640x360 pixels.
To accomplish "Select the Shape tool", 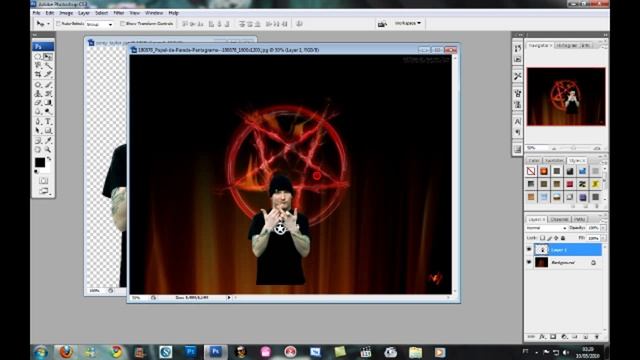I will pos(48,130).
